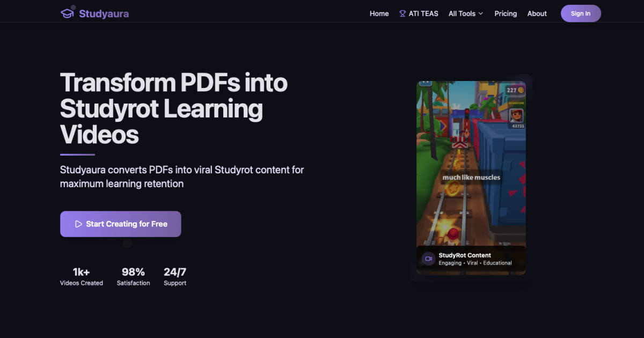644x338 pixels.
Task: Go to the Home page link
Action: coord(379,13)
